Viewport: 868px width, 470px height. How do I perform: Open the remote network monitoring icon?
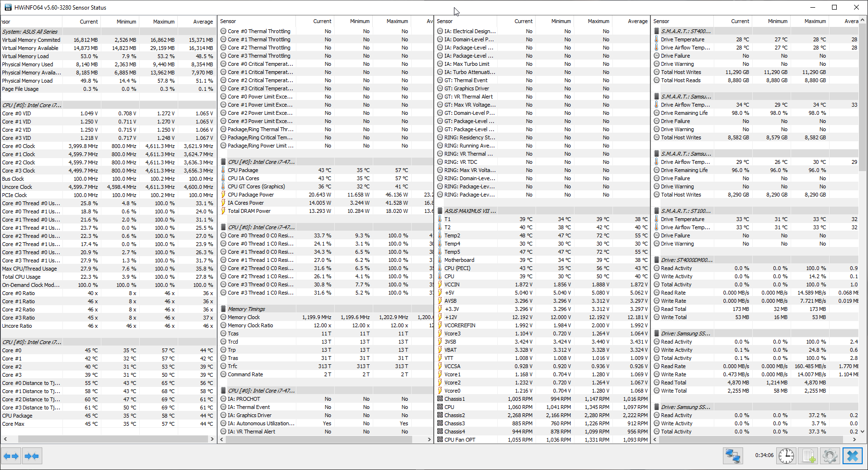point(733,456)
